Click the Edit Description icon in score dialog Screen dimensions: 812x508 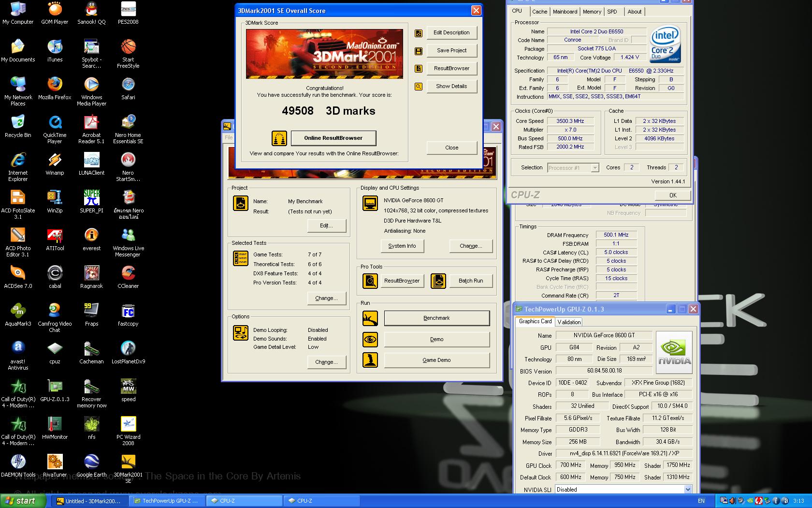coord(419,33)
